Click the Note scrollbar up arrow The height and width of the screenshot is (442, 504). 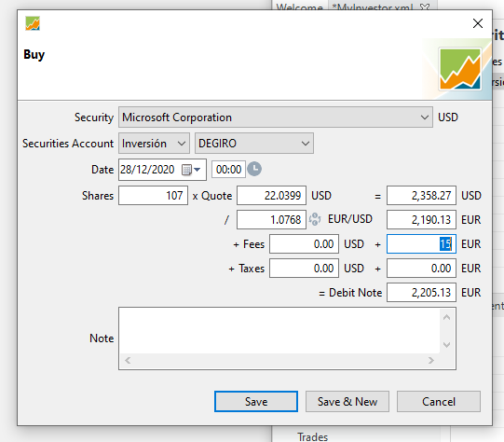tap(446, 317)
